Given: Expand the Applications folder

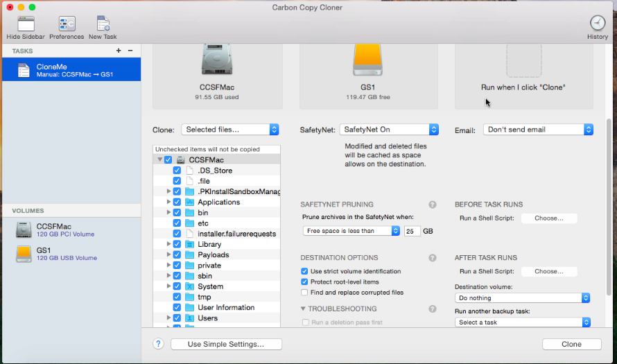Looking at the screenshot, I should 168,202.
